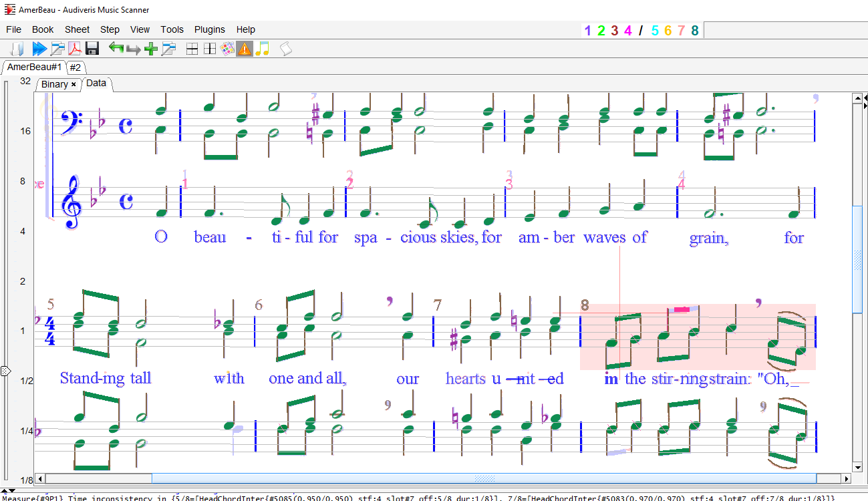
Task: Select the music notes display icon
Action: [263, 48]
